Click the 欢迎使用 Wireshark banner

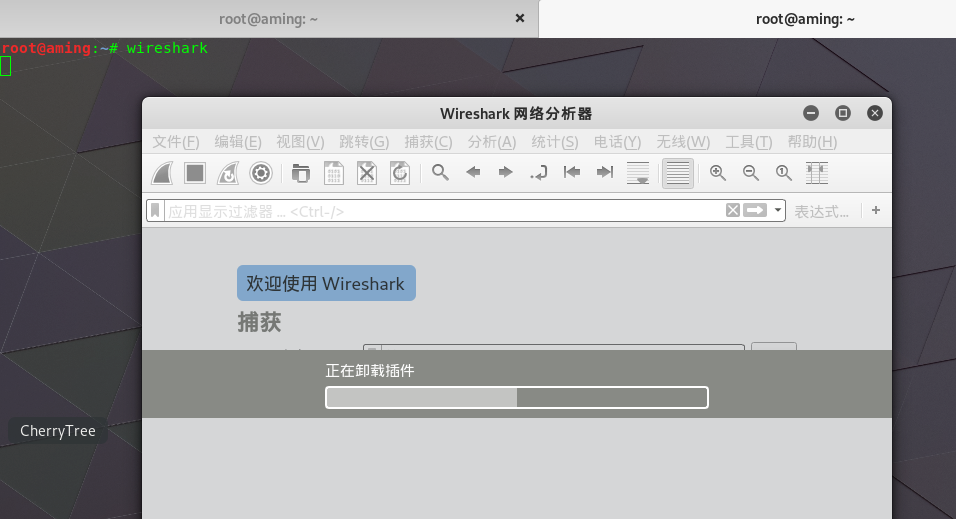tap(326, 283)
